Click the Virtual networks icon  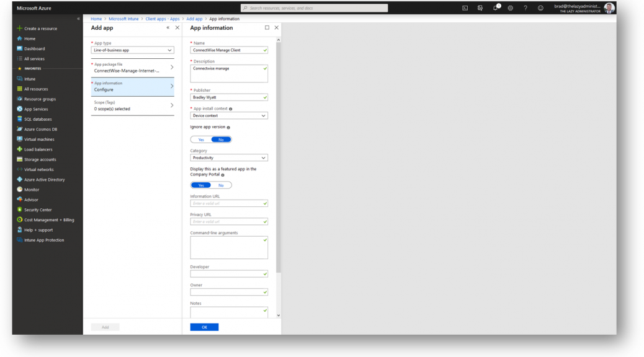pos(19,169)
